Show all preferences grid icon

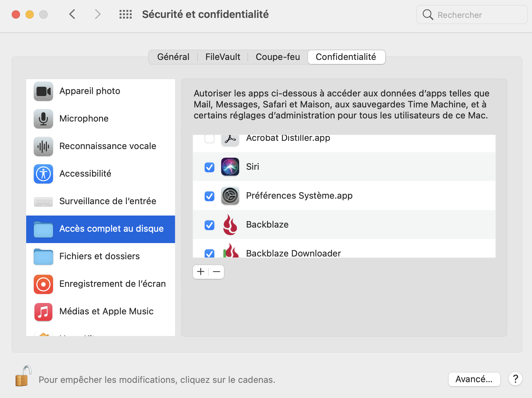pos(125,14)
